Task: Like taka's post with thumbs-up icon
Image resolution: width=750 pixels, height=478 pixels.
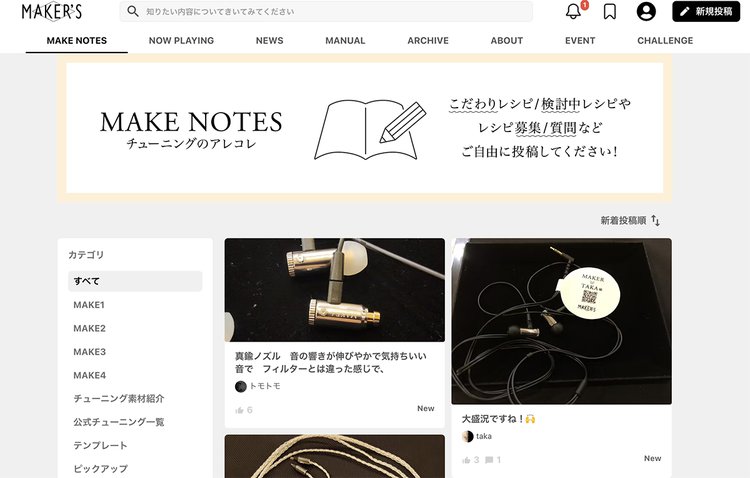Action: pos(466,460)
